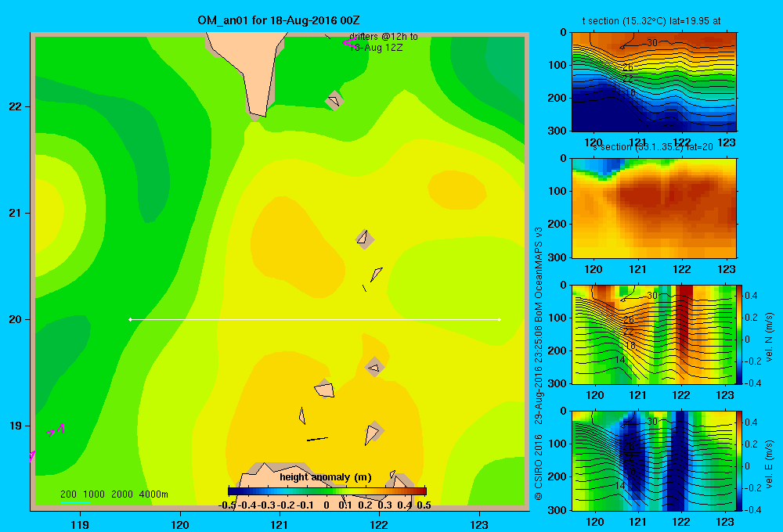Click latitude label '19' on the map axis

point(16,426)
